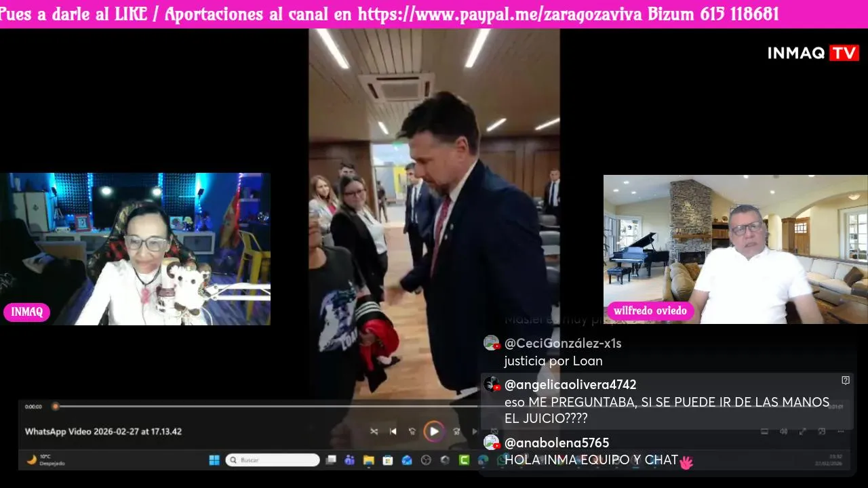Image resolution: width=868 pixels, height=488 pixels.
Task: Click the username @anabolena5765
Action: [557, 443]
